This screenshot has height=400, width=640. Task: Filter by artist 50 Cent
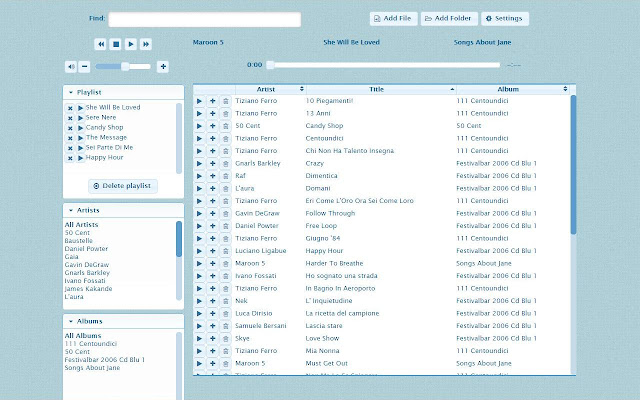pos(77,233)
